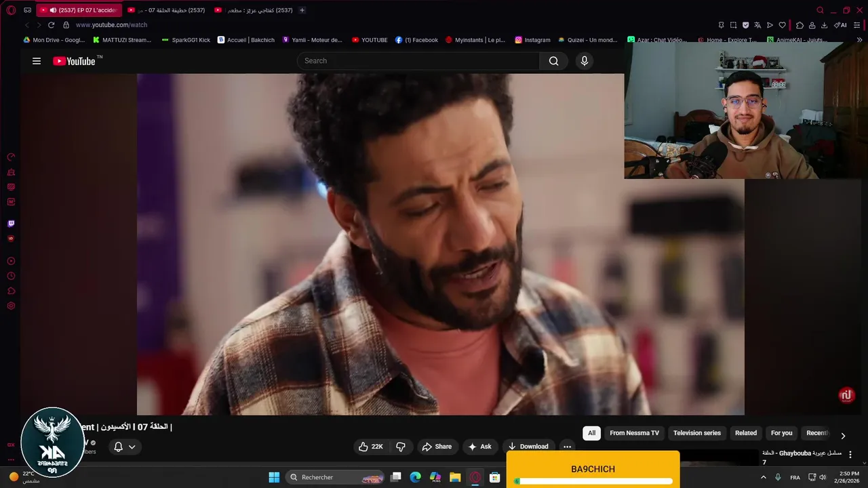Image resolution: width=868 pixels, height=488 pixels.
Task: Download the video
Action: [528, 447]
